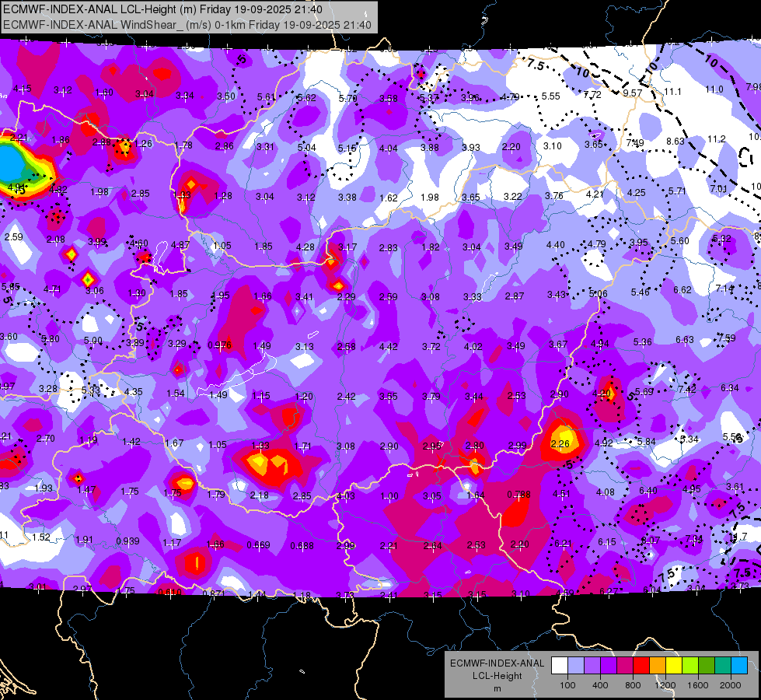
Task: Click the wind shear value '4.35'
Action: coord(134,391)
